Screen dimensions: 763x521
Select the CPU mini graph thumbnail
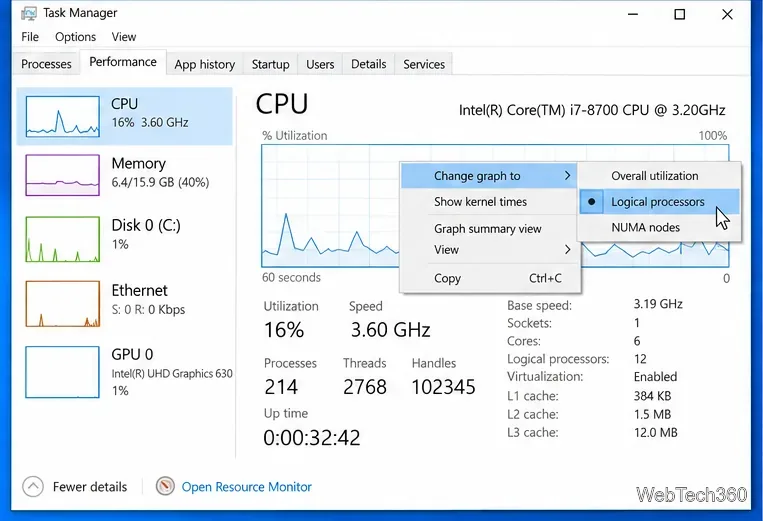[62, 116]
